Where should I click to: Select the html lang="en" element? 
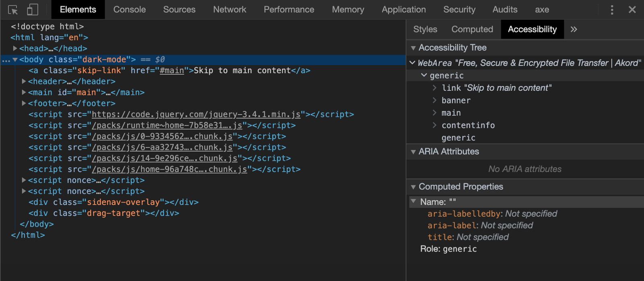pyautogui.click(x=49, y=37)
